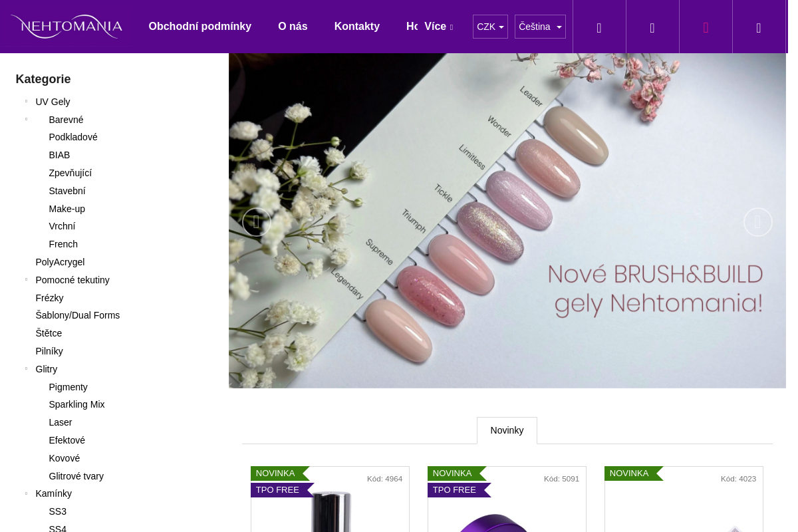Open the Čeština language dropdown
This screenshot has width=798, height=532.
coord(540,27)
